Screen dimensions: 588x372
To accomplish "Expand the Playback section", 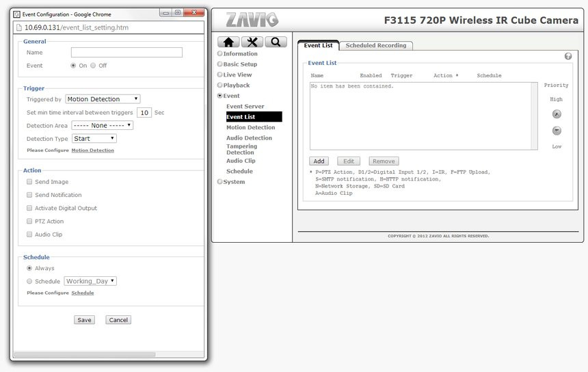I will [234, 85].
